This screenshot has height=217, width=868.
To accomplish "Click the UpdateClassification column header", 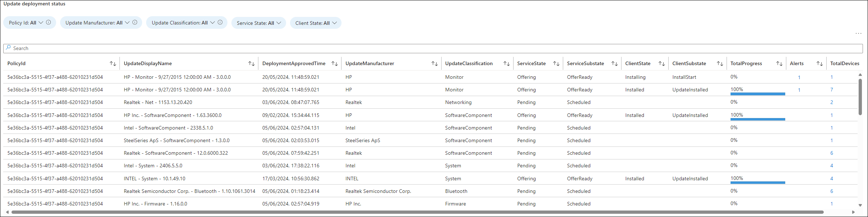I will tap(469, 63).
